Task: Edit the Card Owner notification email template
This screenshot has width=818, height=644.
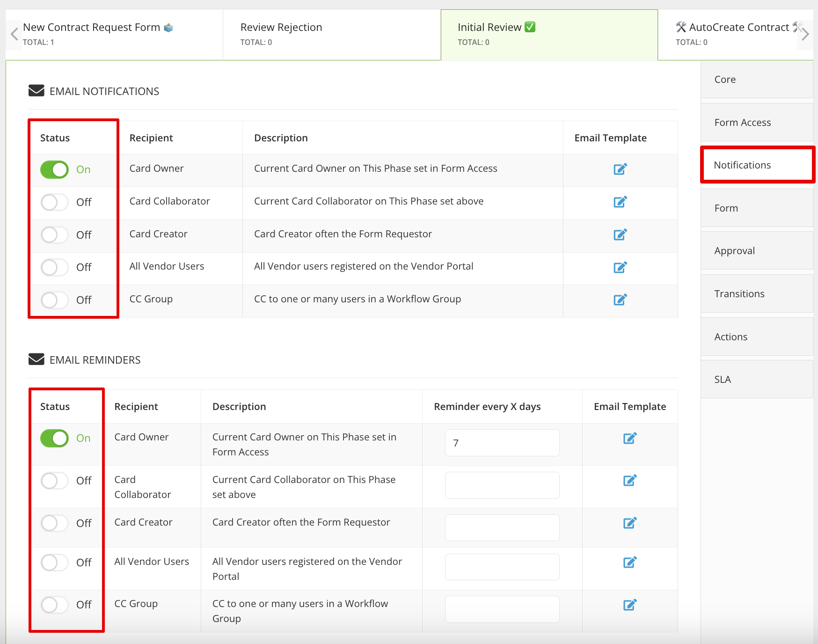Action: pyautogui.click(x=620, y=169)
